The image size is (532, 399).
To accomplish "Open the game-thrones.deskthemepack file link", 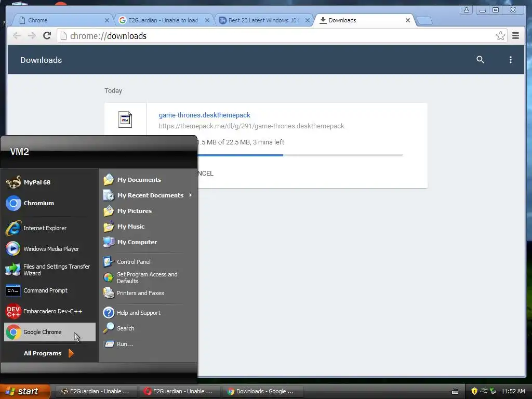I will (x=205, y=115).
